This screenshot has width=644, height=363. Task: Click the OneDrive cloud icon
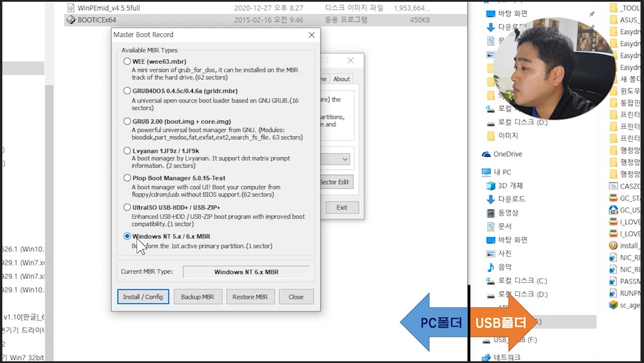(486, 154)
